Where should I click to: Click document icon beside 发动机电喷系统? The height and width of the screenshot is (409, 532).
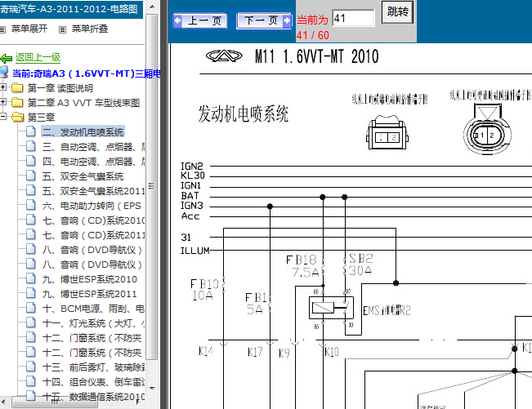(x=30, y=131)
